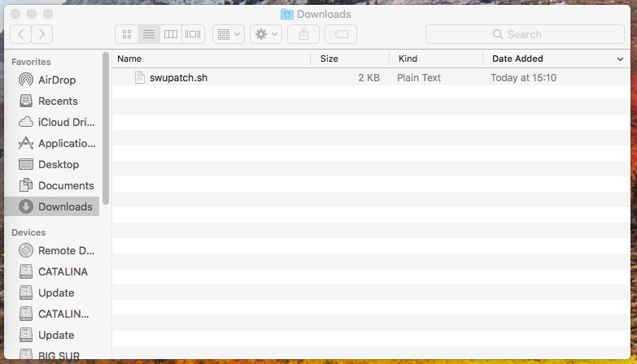The width and height of the screenshot is (637, 364).
Task: Open Documents in the sidebar
Action: (x=52, y=185)
